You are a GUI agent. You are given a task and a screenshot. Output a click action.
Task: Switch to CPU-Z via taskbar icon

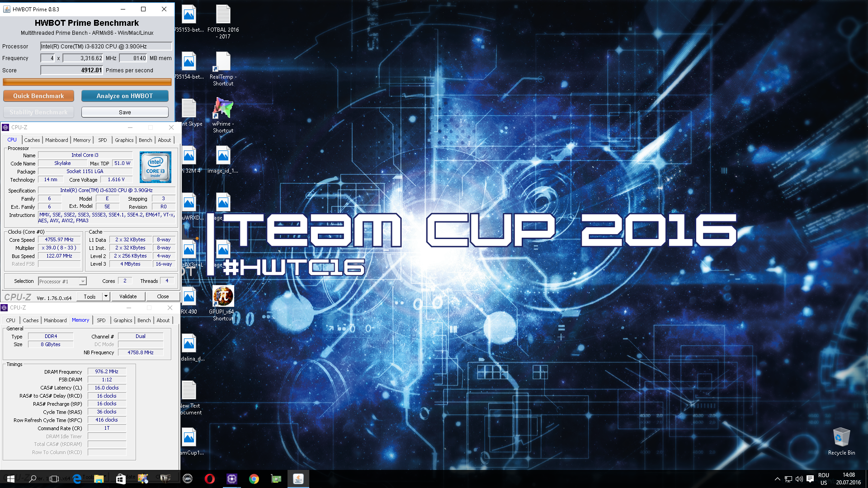(231, 479)
